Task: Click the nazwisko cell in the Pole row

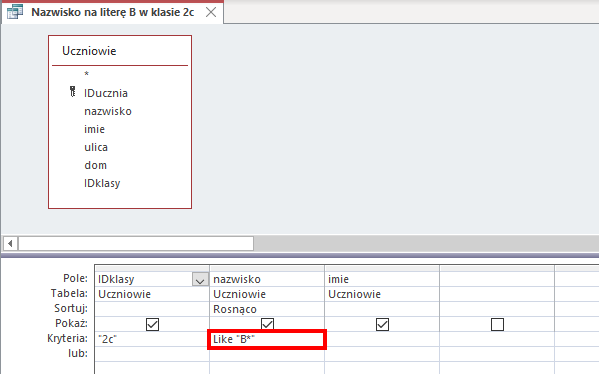Action: 267,279
